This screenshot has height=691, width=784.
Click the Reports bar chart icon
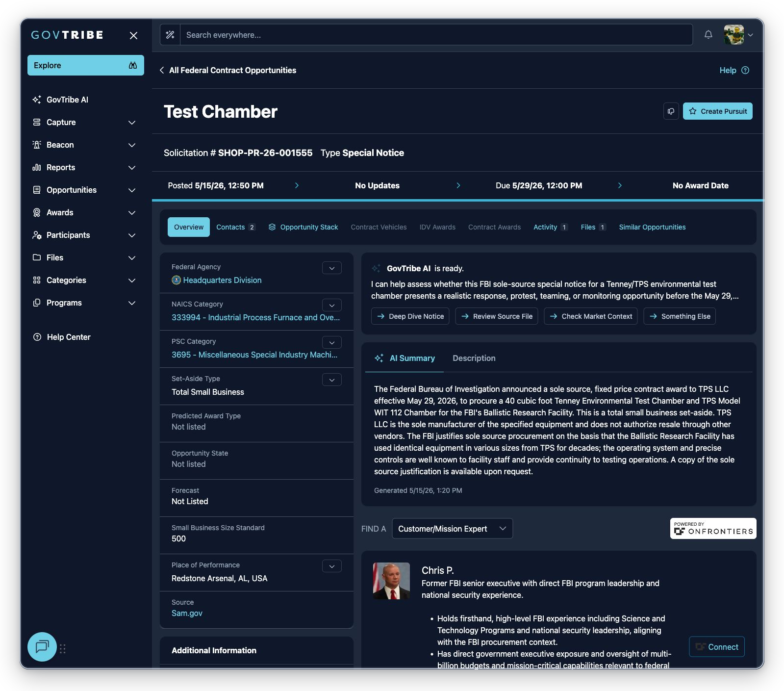click(37, 167)
